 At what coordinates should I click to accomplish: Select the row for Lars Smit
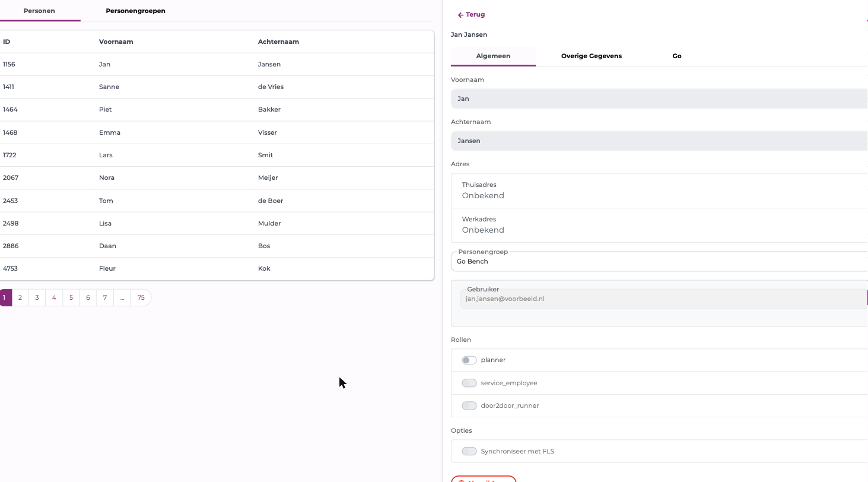[x=217, y=155]
